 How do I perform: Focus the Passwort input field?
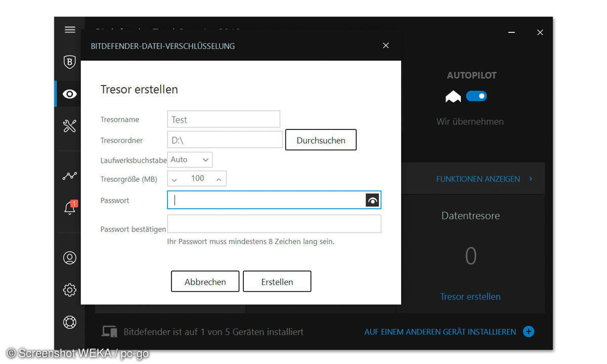[274, 200]
